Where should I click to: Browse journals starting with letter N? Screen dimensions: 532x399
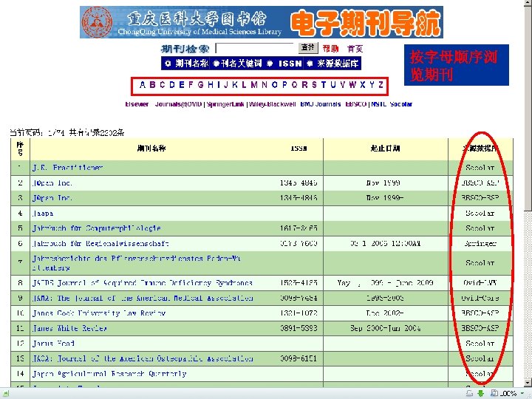click(x=265, y=85)
